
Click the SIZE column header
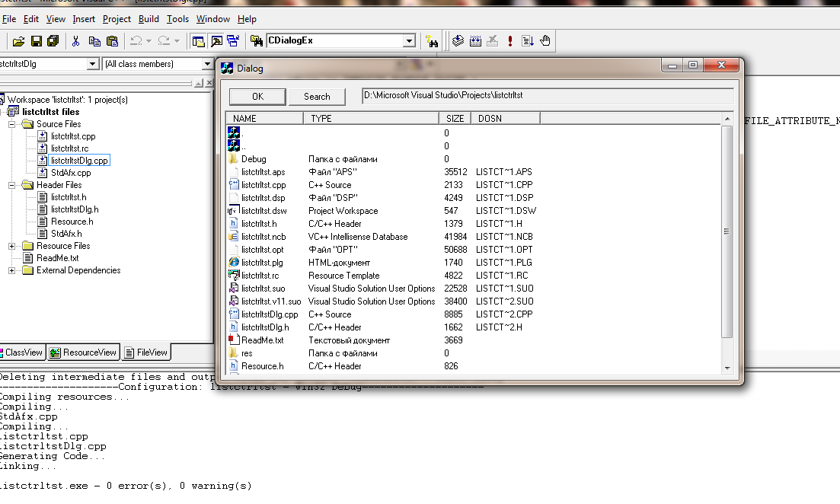coord(455,118)
